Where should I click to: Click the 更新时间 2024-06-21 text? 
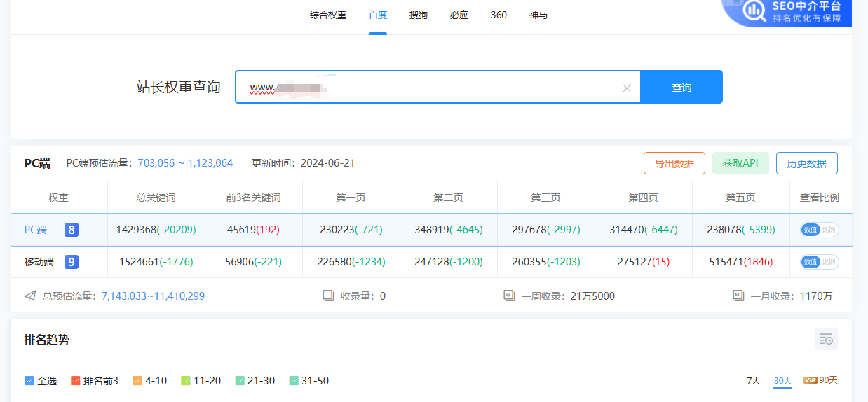coord(304,163)
